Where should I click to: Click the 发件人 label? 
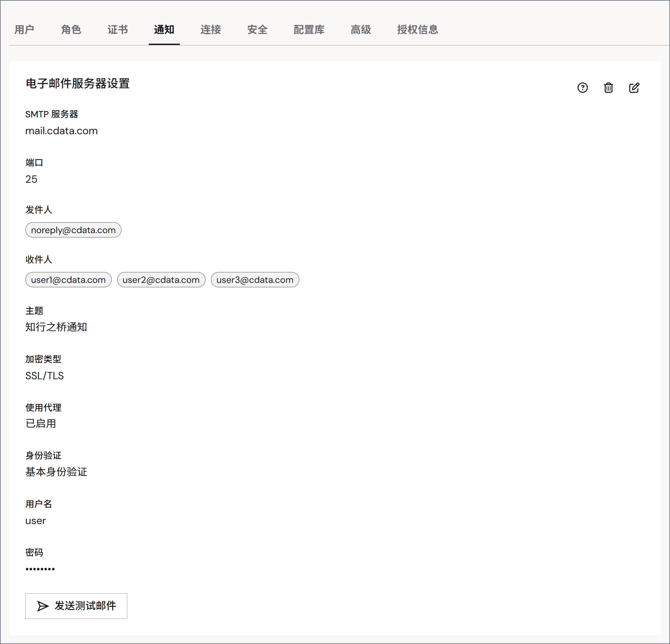coord(38,209)
